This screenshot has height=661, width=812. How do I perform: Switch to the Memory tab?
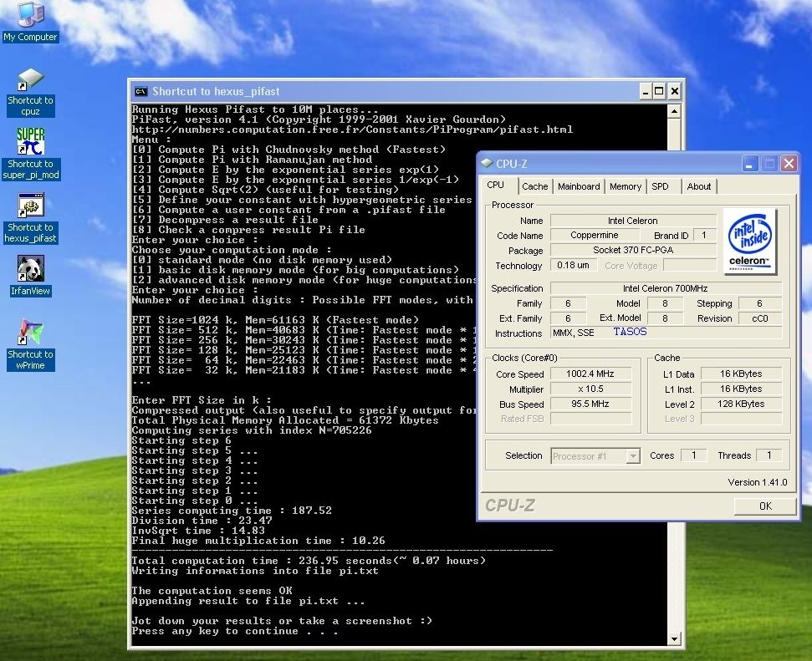pos(625,186)
